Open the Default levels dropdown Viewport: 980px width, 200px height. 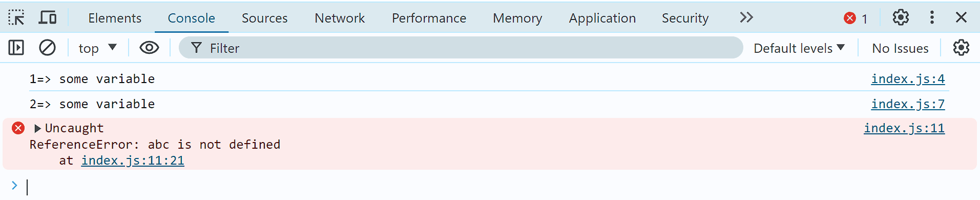tap(799, 48)
